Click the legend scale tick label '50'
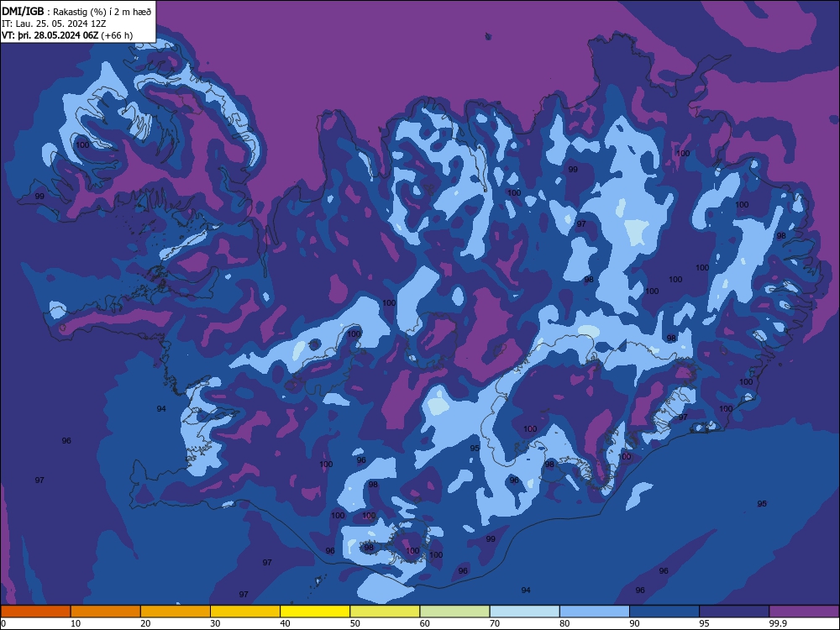 (355, 623)
